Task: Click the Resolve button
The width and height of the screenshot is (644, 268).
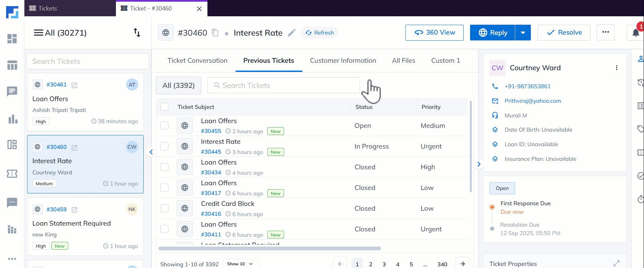Action: click(564, 33)
